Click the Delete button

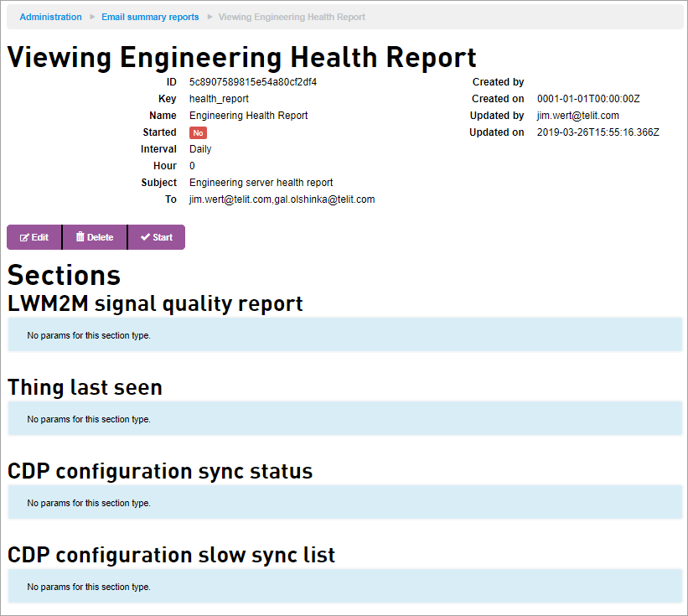point(95,237)
